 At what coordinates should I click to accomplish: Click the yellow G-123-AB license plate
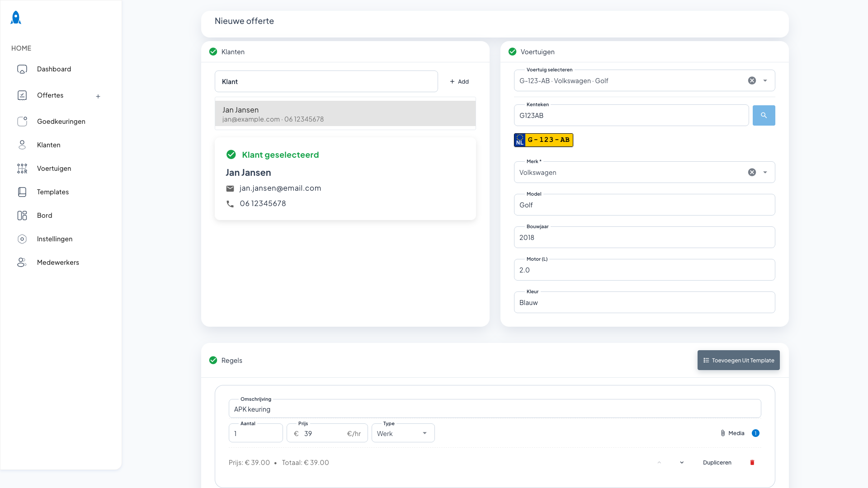[x=543, y=140]
